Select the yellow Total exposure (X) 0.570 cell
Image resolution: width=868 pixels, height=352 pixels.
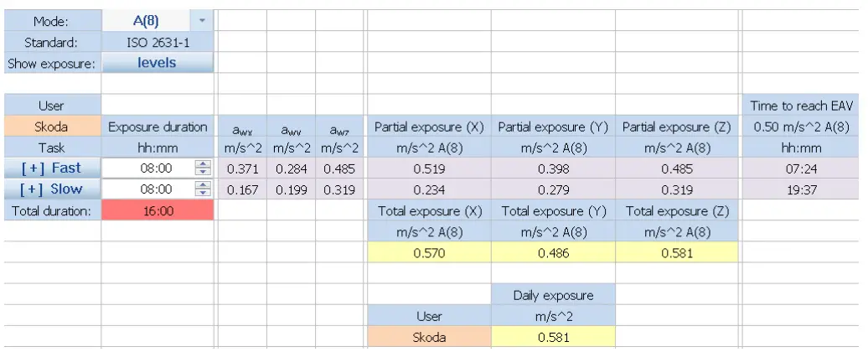(x=429, y=253)
